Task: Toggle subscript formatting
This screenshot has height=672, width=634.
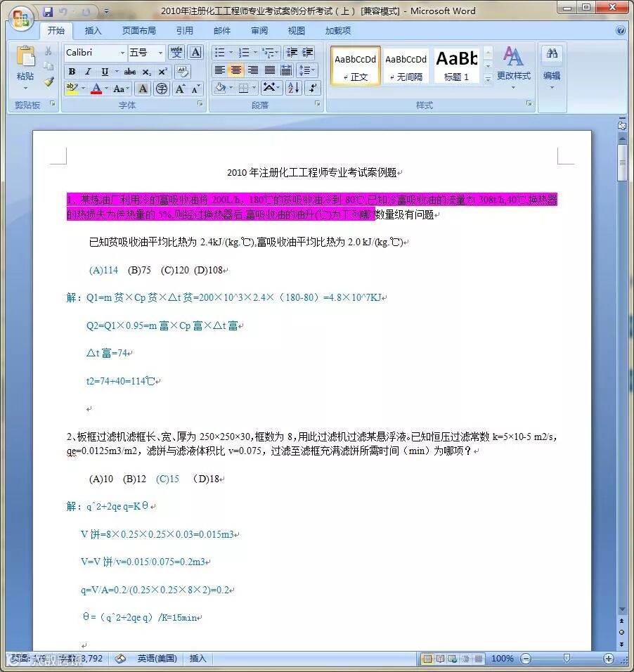Action: pyautogui.click(x=147, y=72)
